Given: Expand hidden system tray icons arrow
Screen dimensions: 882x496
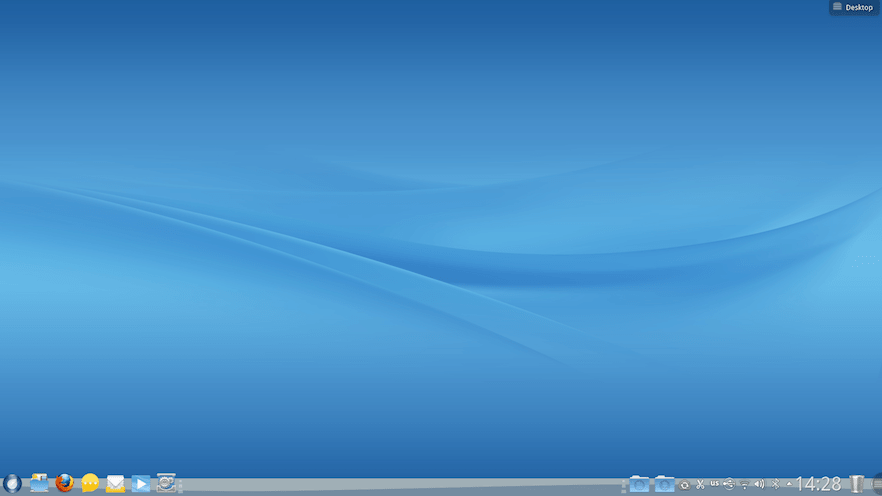Looking at the screenshot, I should [x=788, y=484].
